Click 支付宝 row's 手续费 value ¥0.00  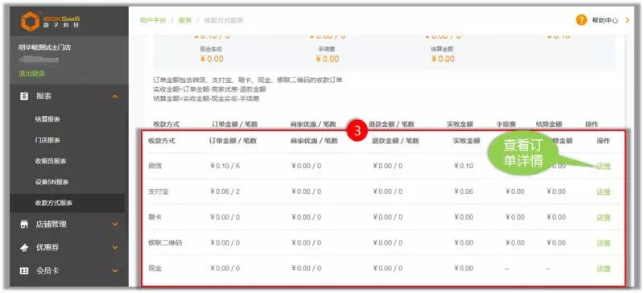click(515, 192)
